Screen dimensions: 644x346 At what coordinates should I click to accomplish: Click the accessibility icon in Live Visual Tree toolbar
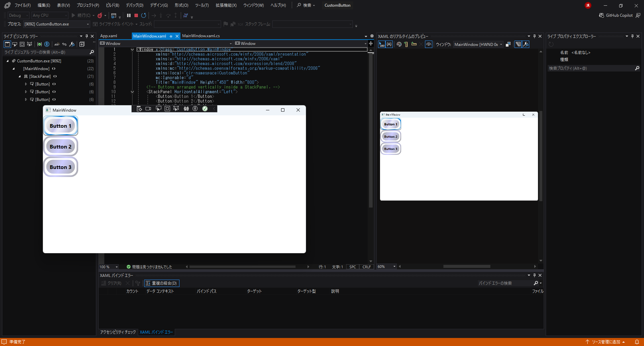(47, 44)
